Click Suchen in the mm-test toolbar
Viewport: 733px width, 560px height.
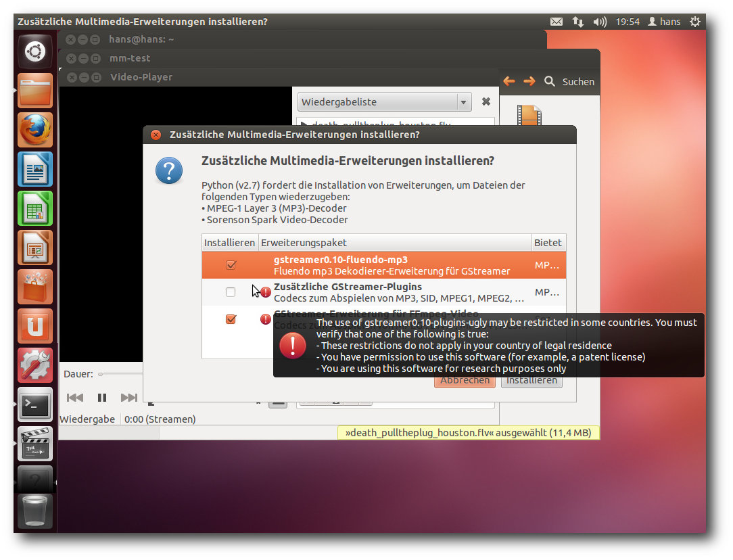pos(578,82)
